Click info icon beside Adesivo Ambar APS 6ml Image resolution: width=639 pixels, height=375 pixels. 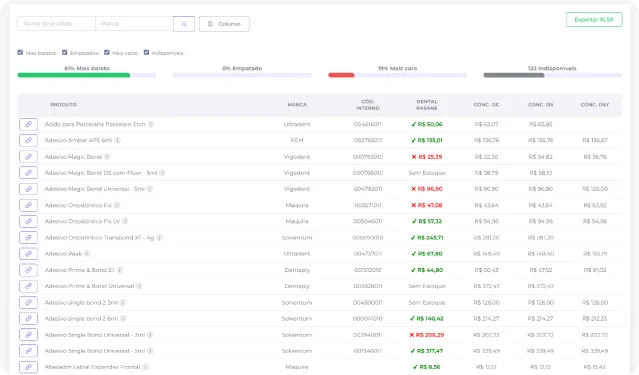[117, 141]
